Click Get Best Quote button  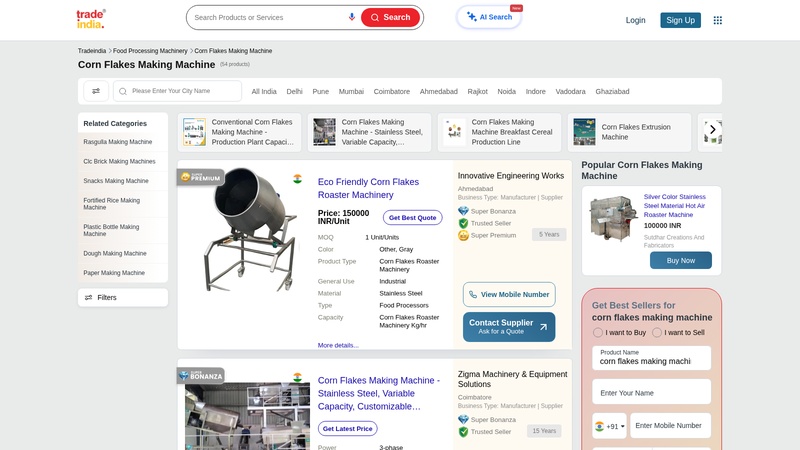click(412, 218)
